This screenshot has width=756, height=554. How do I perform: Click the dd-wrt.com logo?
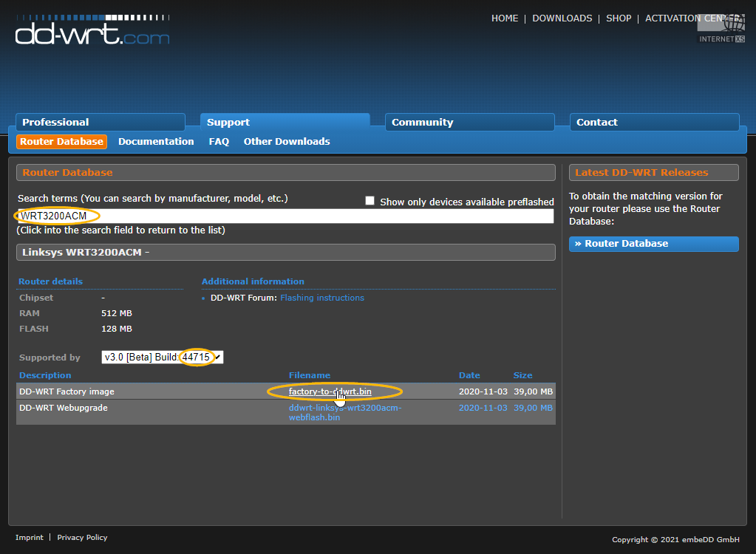pyautogui.click(x=92, y=30)
